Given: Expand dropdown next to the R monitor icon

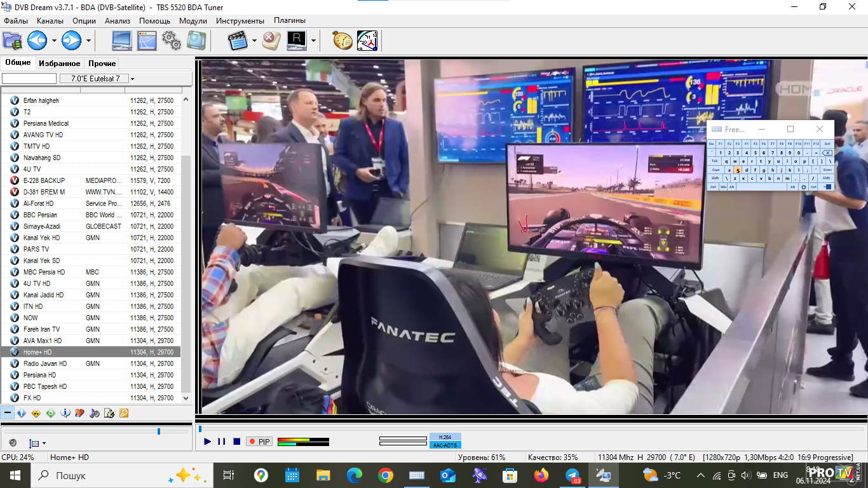Looking at the screenshot, I should coord(313,41).
